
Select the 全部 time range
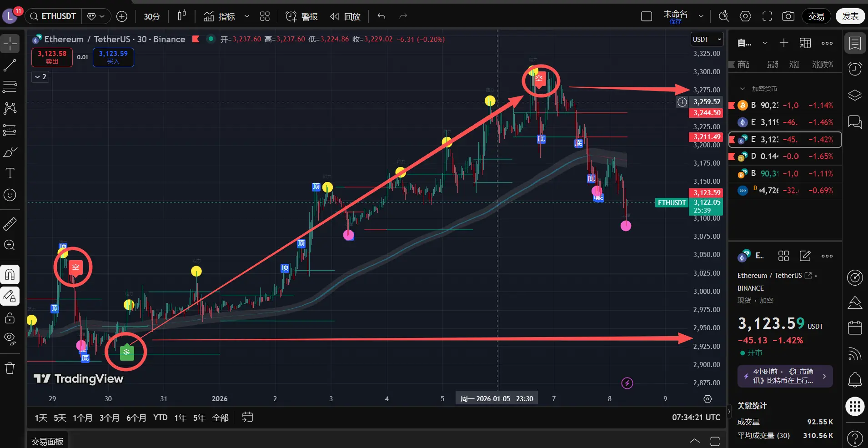pos(221,418)
